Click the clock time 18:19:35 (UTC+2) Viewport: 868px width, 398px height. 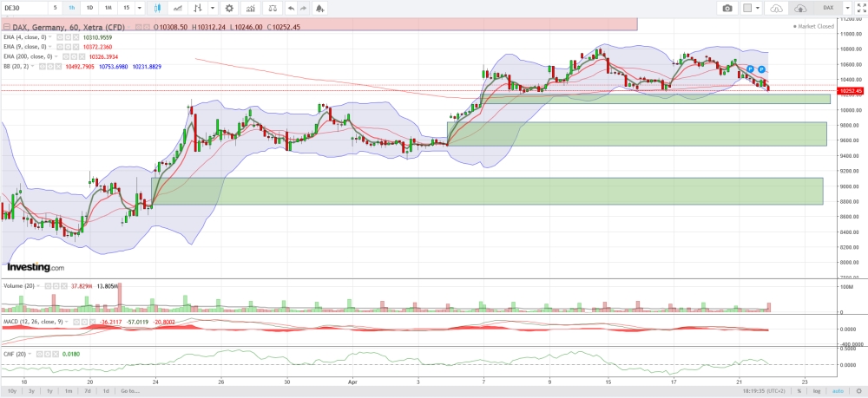762,391
